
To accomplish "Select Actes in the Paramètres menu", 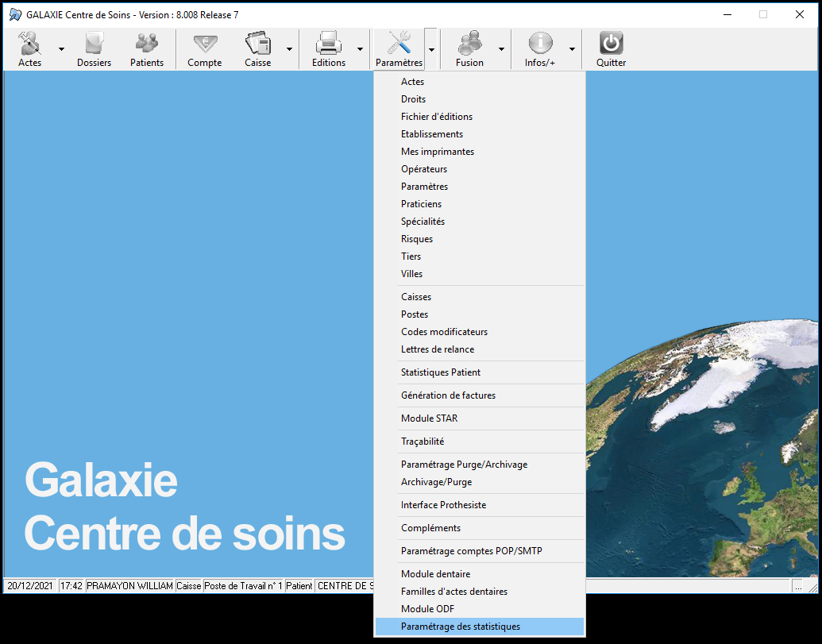I will click(x=480, y=82).
